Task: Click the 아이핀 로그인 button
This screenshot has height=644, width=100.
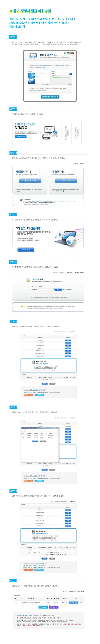Action: click(x=66, y=180)
